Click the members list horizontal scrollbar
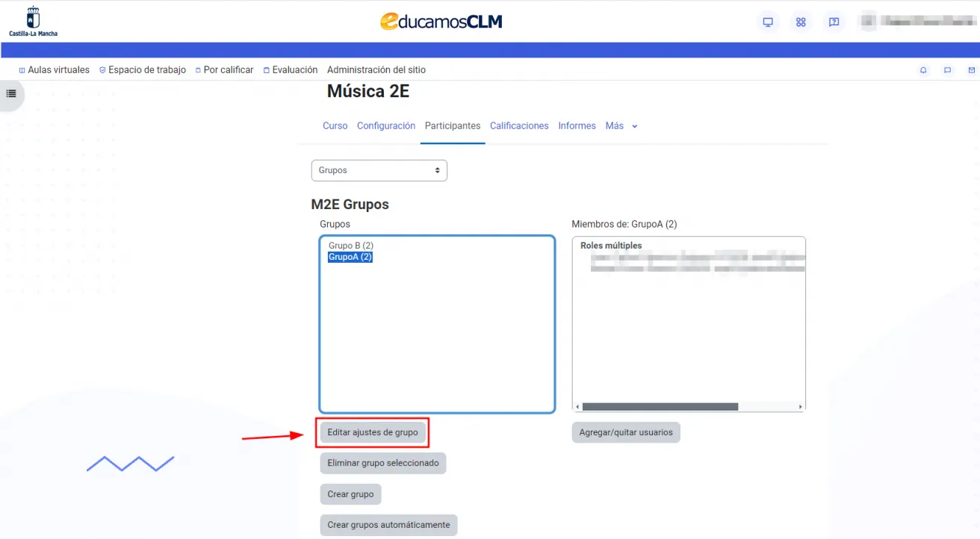 tap(660, 407)
